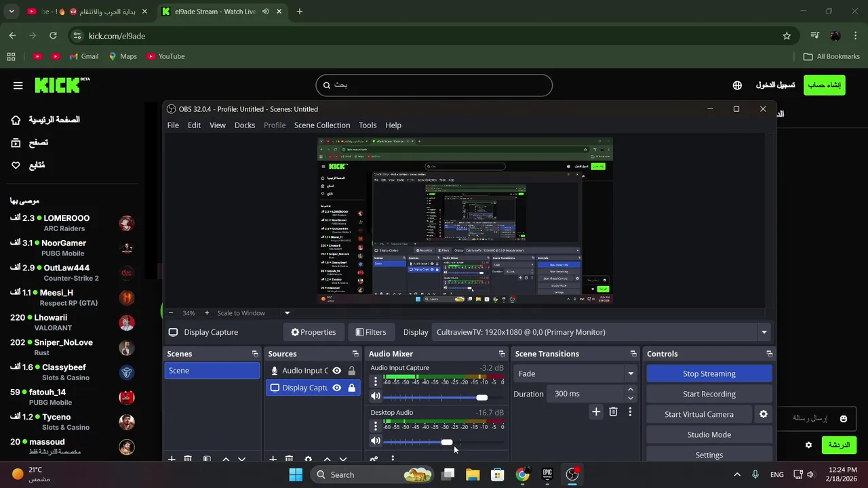Click the Kick logo
The image size is (868, 488).
point(62,85)
